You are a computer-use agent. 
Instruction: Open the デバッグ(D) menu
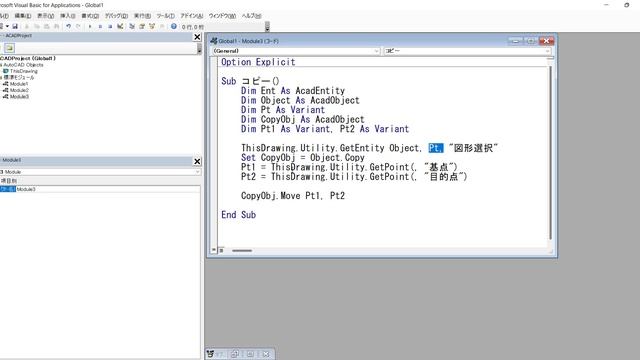(116, 16)
